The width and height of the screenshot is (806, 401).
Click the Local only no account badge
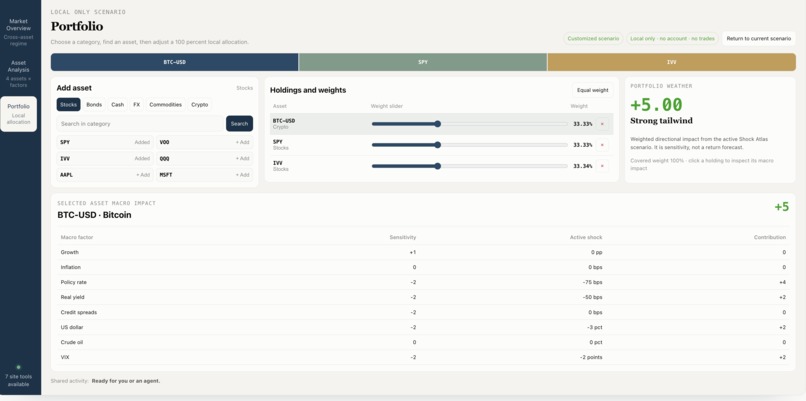pos(672,39)
